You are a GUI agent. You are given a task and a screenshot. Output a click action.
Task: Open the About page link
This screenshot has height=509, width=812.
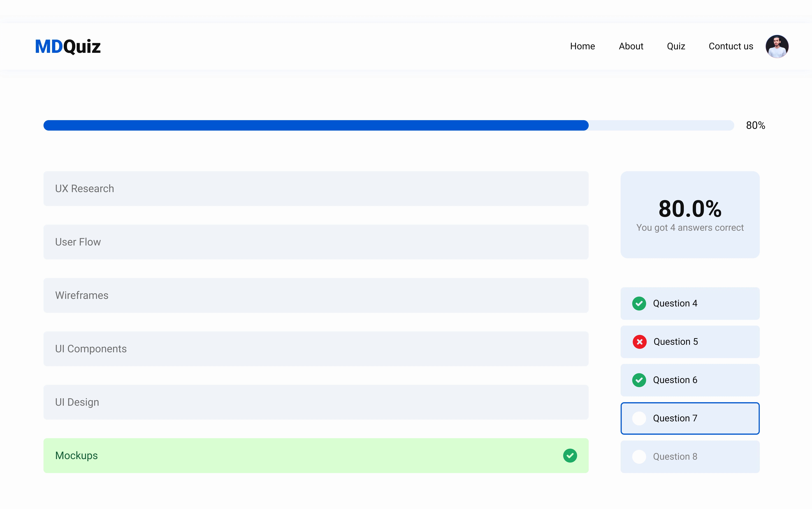[x=631, y=46]
